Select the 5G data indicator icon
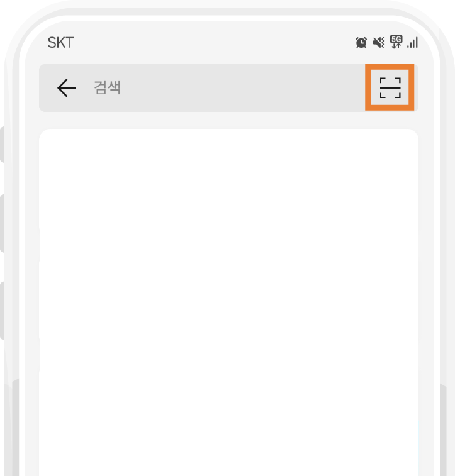 tap(396, 42)
